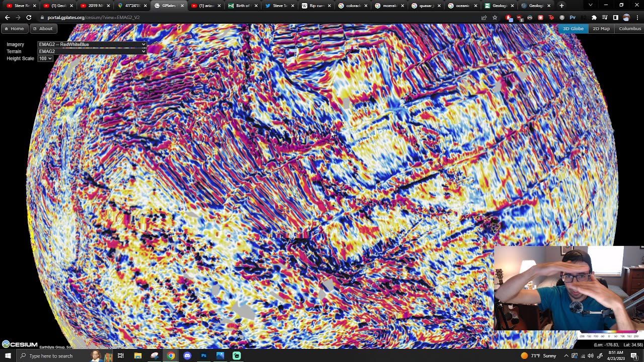Click the owl-eyes extension icon

pyautogui.click(x=530, y=17)
